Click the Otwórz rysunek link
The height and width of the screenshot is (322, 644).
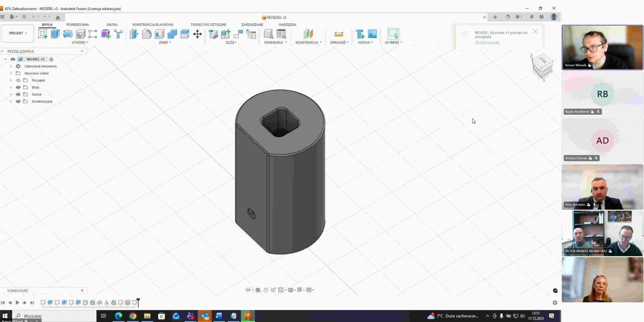487,42
